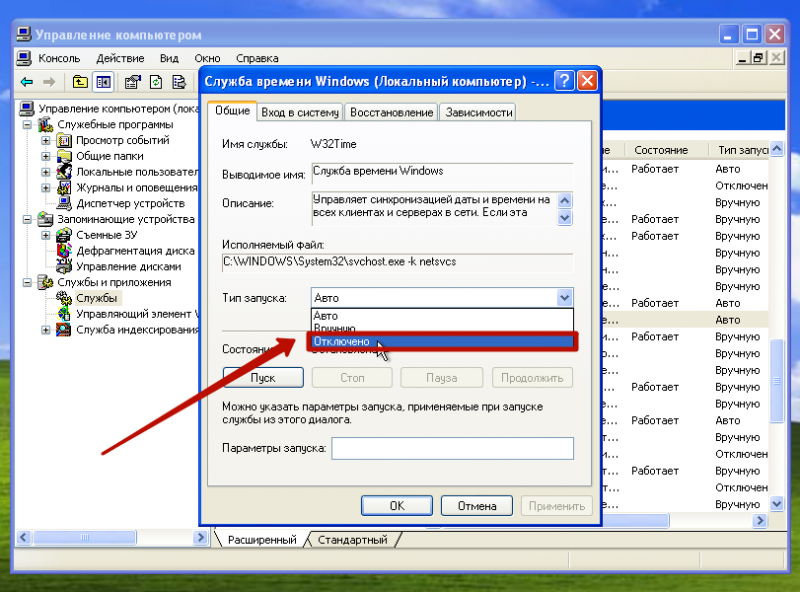Click the Help question mark in dialog title

point(564,81)
